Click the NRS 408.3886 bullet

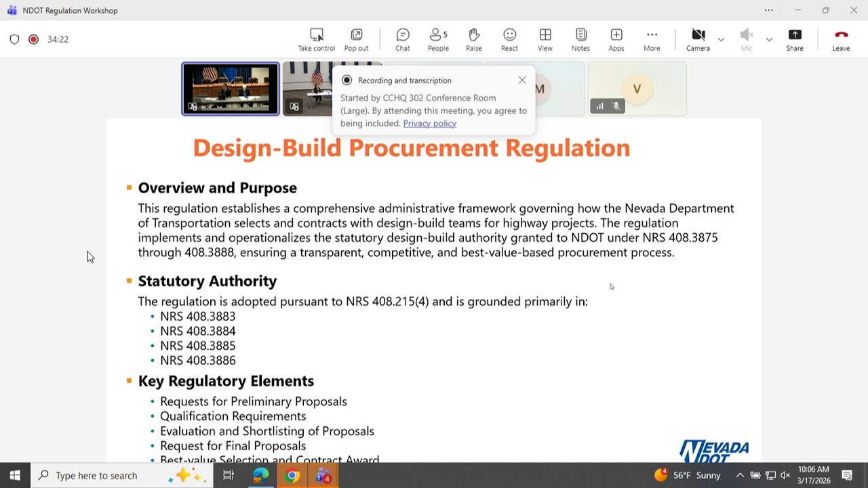coord(197,361)
